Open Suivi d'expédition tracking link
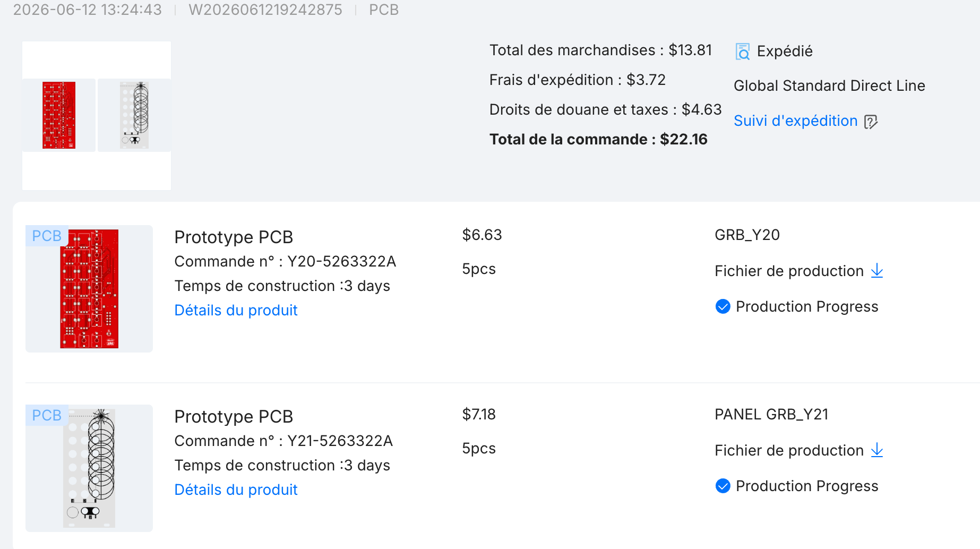 pos(795,121)
